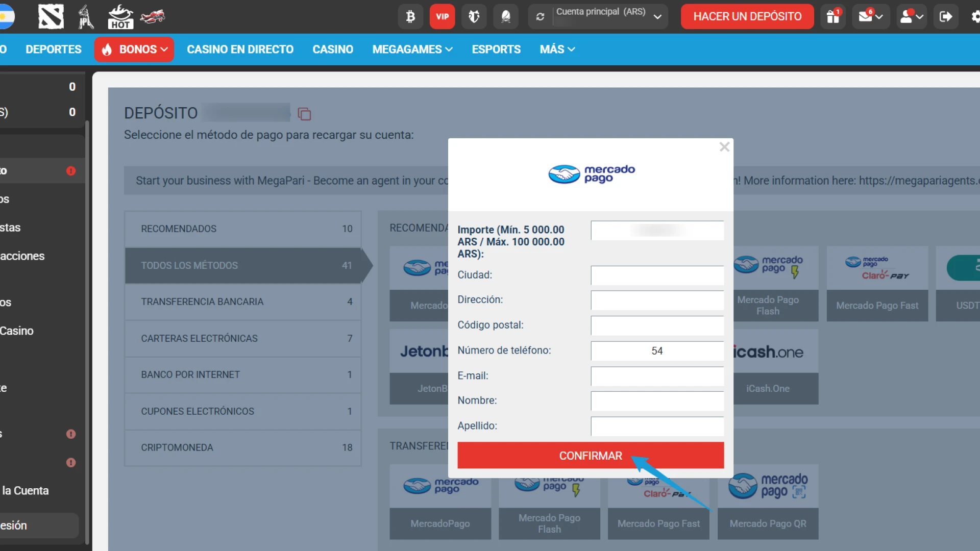Open the user profile menu

pos(912,16)
